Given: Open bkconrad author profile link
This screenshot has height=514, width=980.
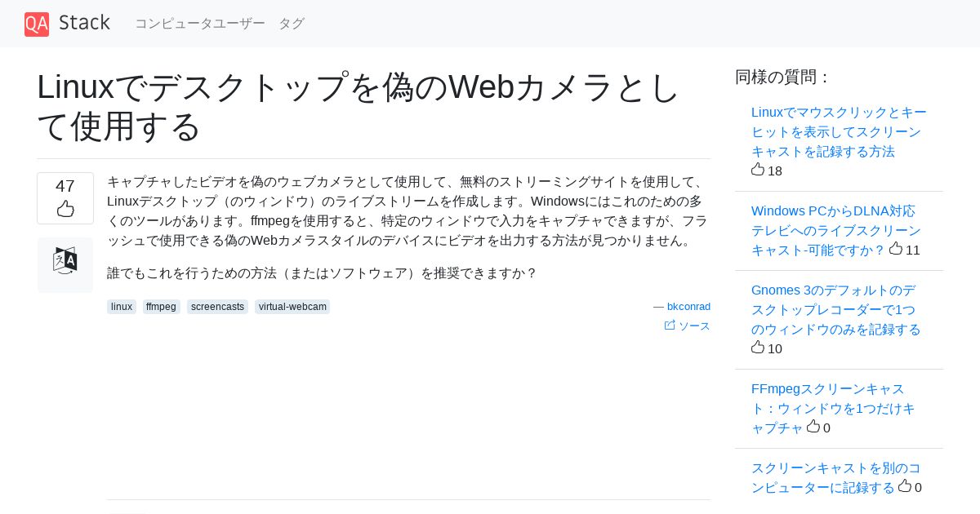Looking at the screenshot, I should point(688,307).
